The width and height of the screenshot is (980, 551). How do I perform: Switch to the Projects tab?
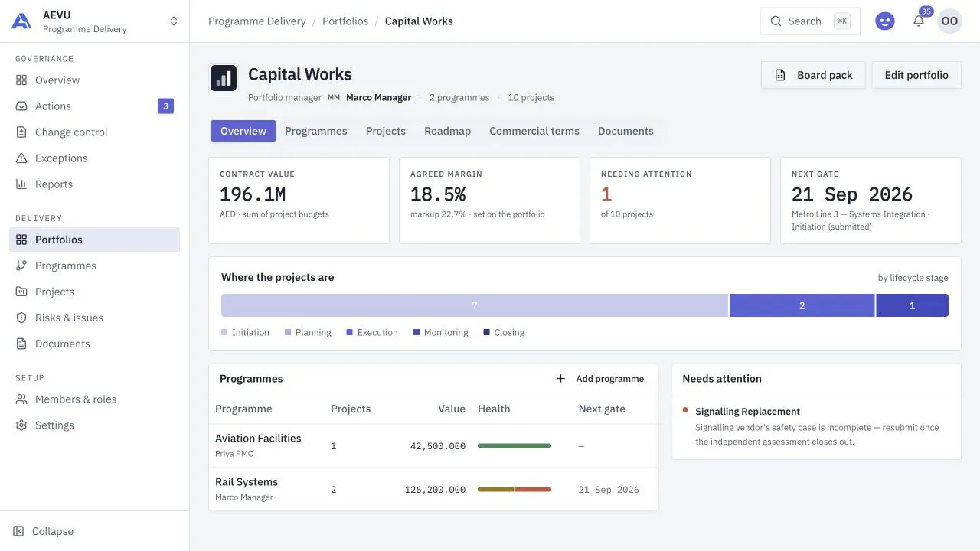(x=386, y=131)
